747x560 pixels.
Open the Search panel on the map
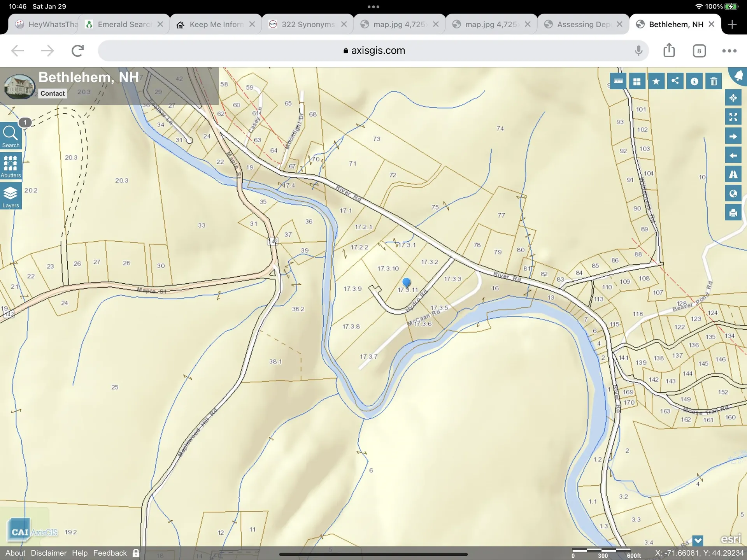tap(11, 136)
